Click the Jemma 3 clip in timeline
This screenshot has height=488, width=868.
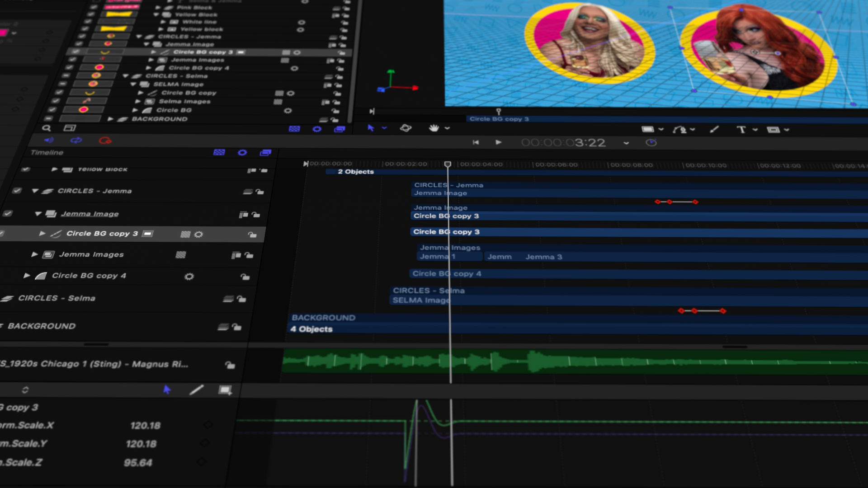543,257
